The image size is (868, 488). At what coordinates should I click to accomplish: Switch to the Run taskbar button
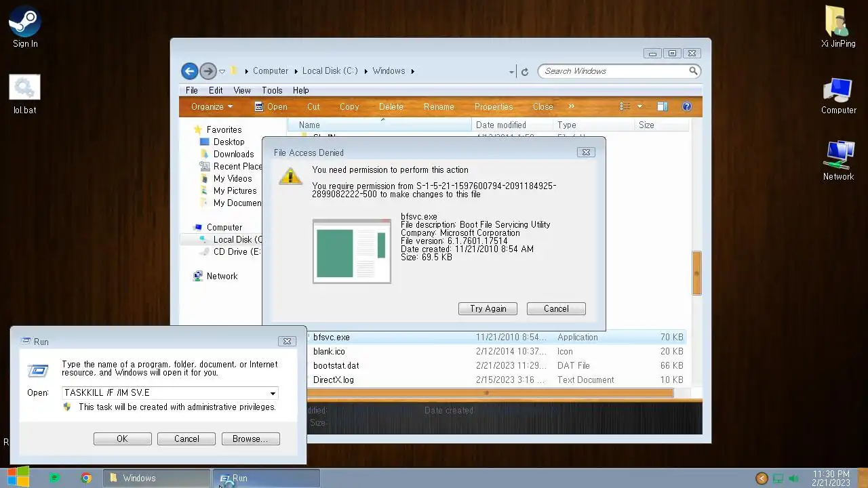tap(266, 478)
